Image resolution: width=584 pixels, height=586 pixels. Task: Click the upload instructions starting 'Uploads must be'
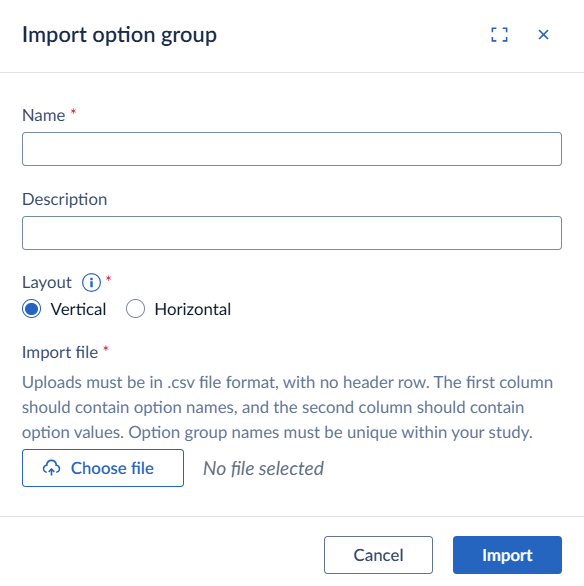coord(288,407)
